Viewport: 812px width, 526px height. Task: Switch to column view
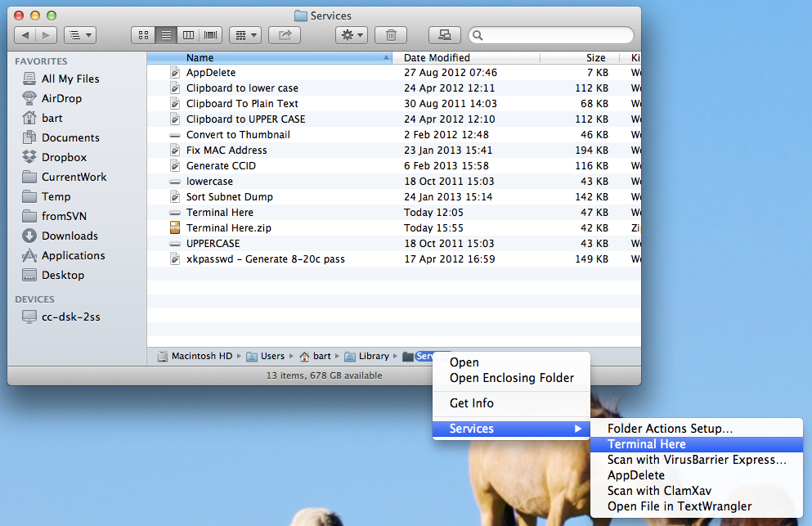tap(189, 35)
